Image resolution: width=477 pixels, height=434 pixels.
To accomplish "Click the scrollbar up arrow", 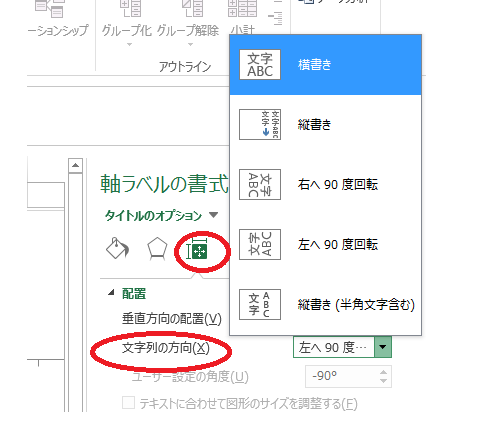I will click(76, 165).
